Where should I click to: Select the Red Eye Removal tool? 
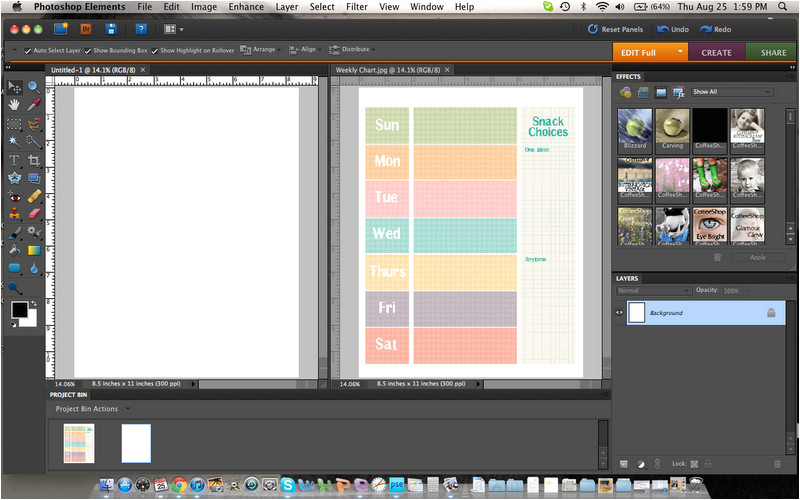14,196
